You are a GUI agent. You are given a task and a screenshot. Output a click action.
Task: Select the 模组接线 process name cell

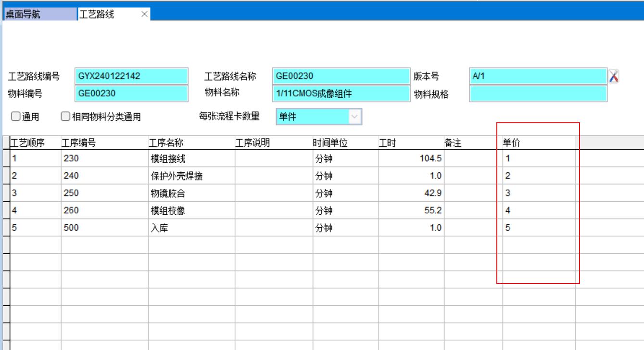pyautogui.click(x=191, y=158)
